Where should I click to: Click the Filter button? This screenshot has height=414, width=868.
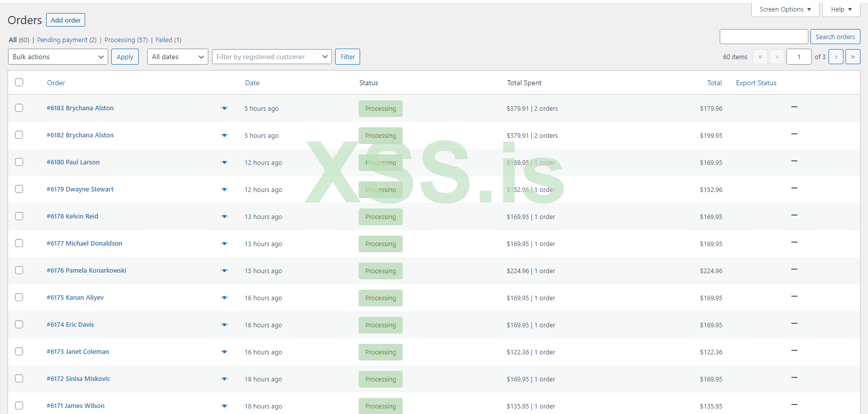pyautogui.click(x=348, y=57)
